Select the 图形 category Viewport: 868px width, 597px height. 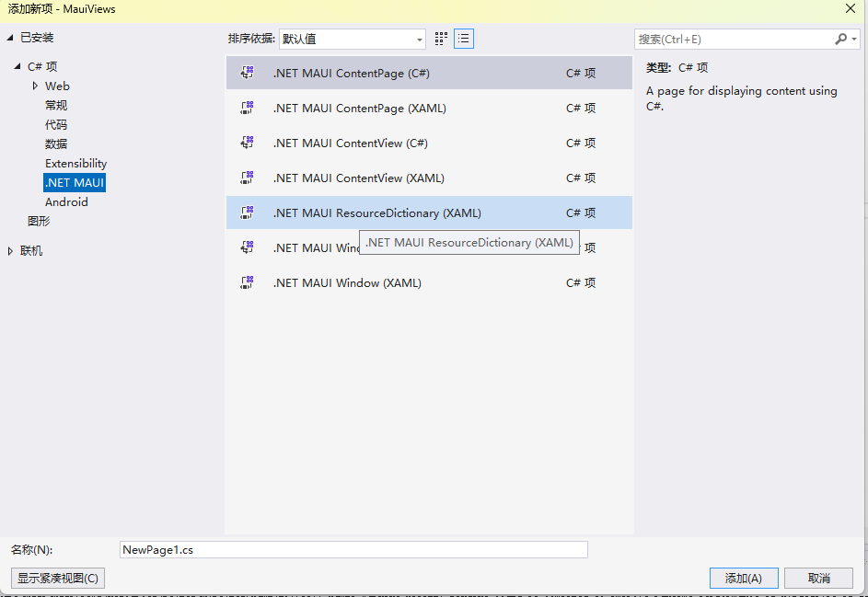(x=39, y=222)
